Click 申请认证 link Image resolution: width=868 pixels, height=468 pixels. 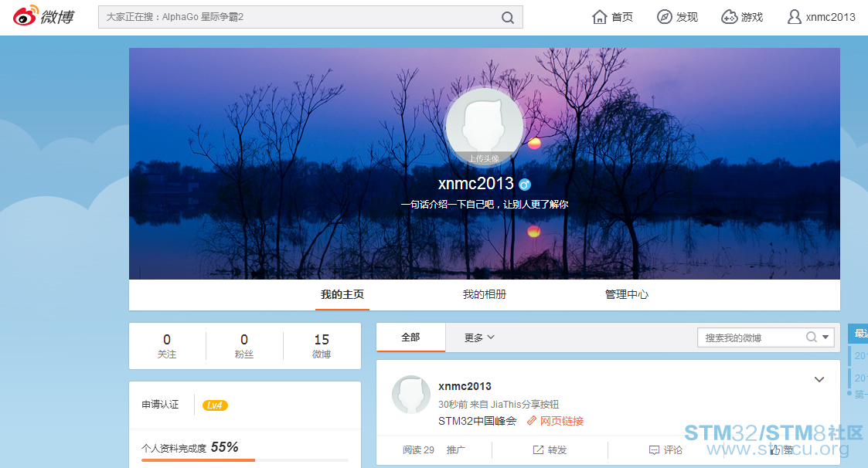tap(160, 405)
